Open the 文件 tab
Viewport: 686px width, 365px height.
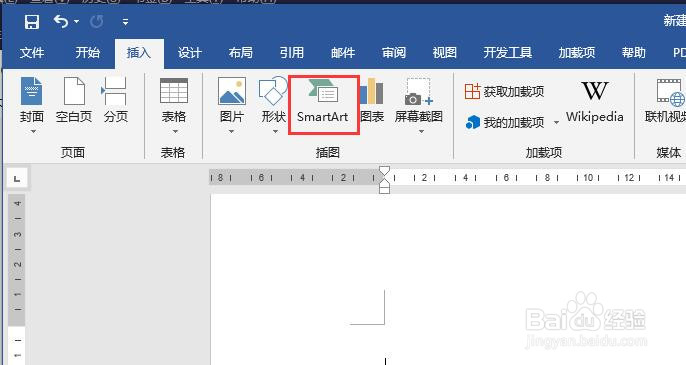click(32, 53)
